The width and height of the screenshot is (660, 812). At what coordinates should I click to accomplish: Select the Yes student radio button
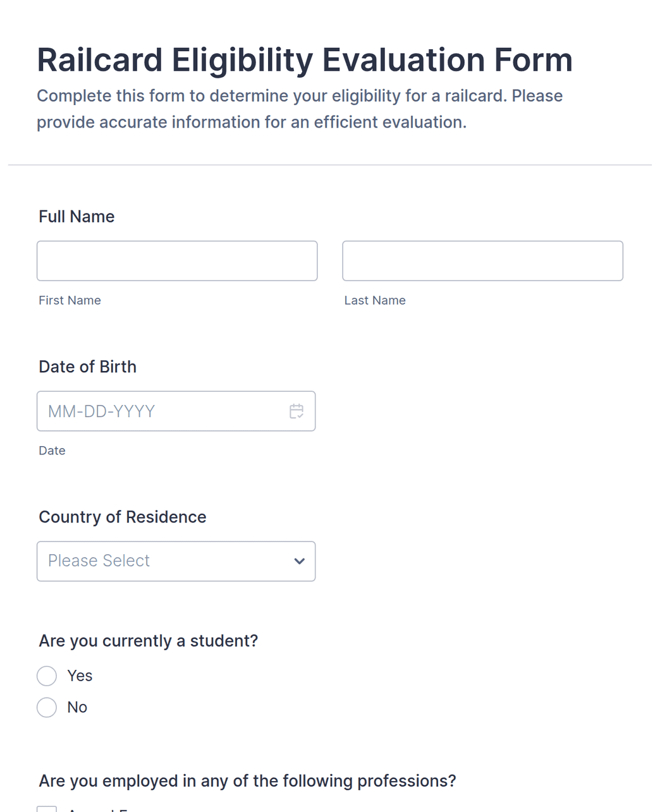click(47, 676)
